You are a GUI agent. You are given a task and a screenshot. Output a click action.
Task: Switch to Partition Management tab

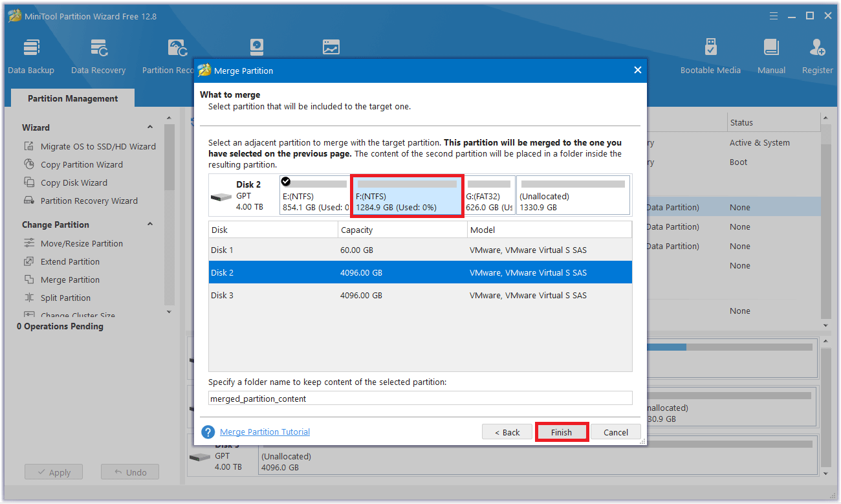click(x=73, y=98)
